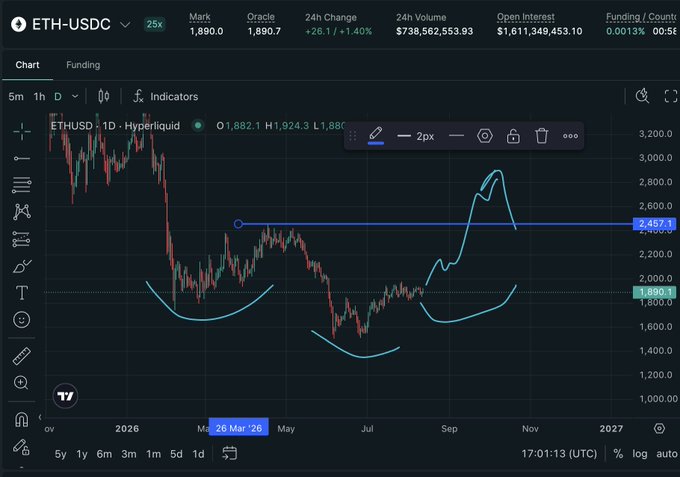Viewport: 680px width, 477px height.
Task: Click the 1,890.1 current price label
Action: coord(655,292)
